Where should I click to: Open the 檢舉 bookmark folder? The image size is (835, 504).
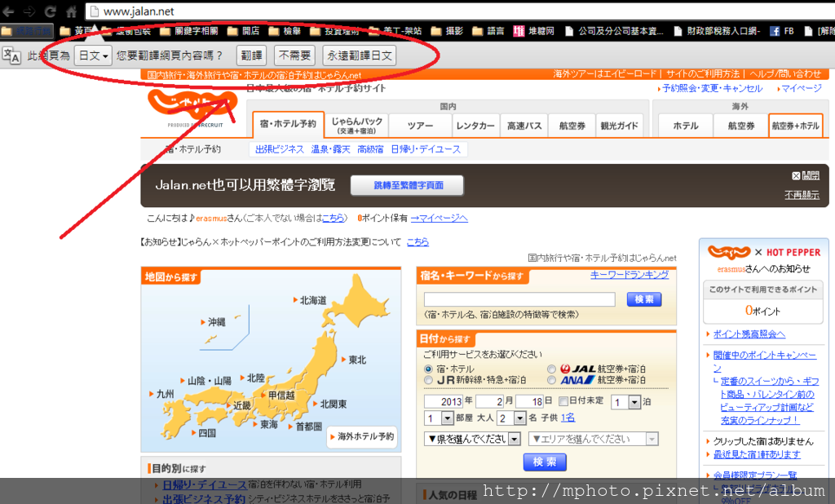(285, 31)
